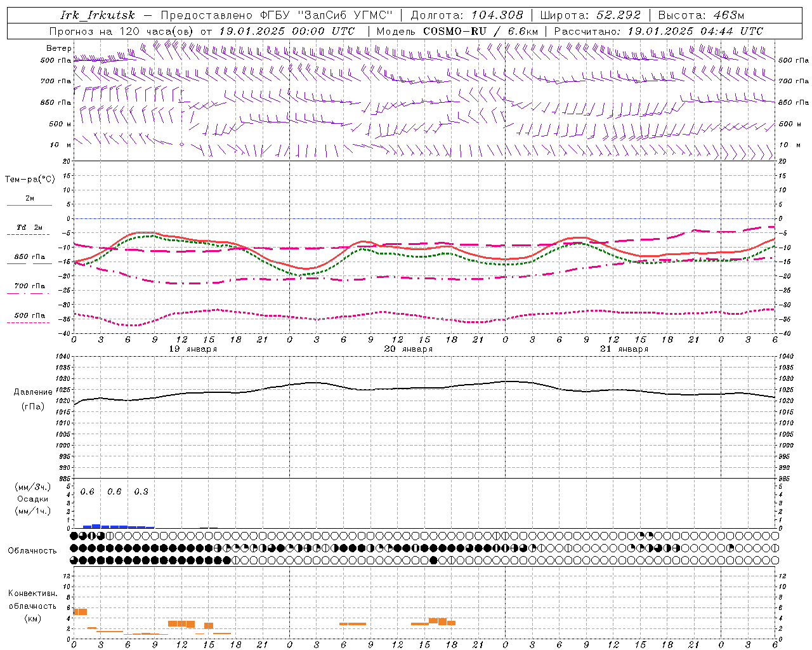Click the lone filled circle in the bottom cloud row
The width and height of the screenshot is (812, 650).
point(433,560)
